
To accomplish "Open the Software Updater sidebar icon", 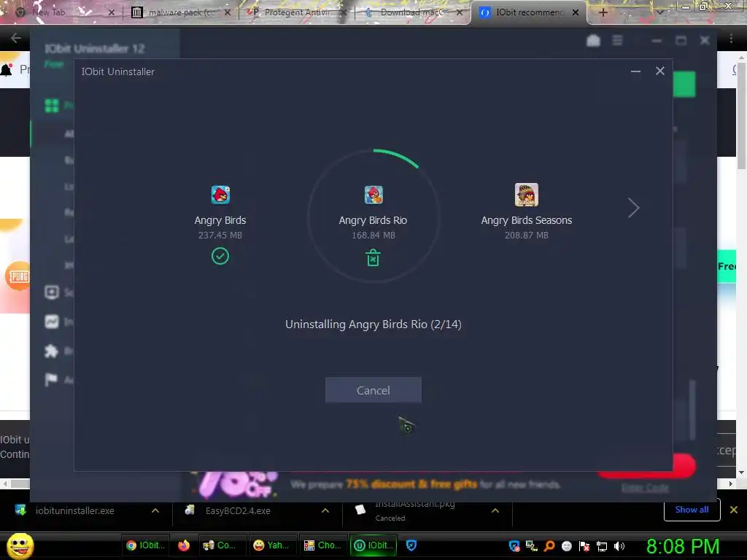I will click(x=52, y=292).
